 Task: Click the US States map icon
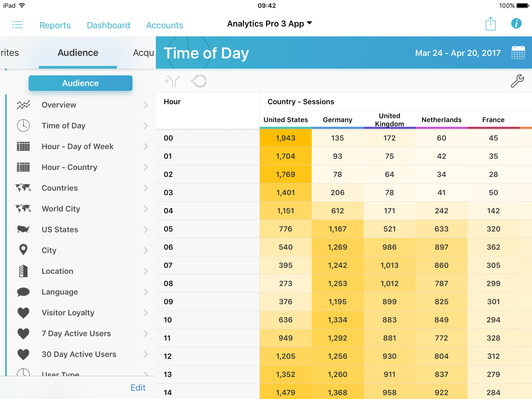point(23,229)
